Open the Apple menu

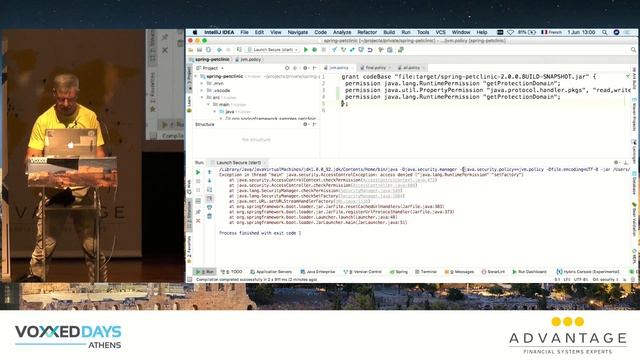tap(195, 32)
